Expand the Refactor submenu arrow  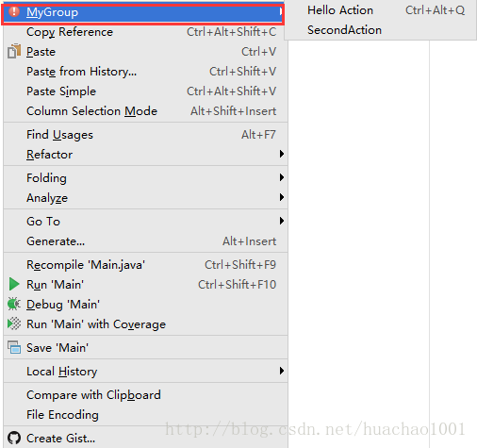point(282,154)
